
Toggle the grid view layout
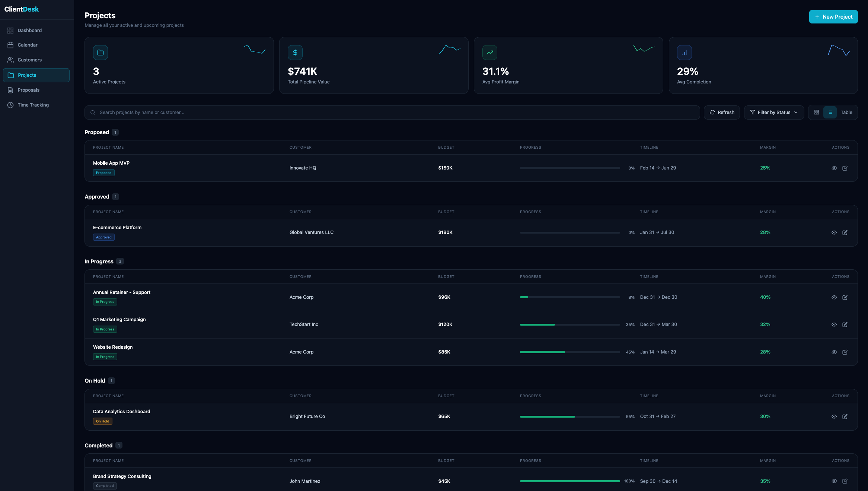tap(817, 112)
